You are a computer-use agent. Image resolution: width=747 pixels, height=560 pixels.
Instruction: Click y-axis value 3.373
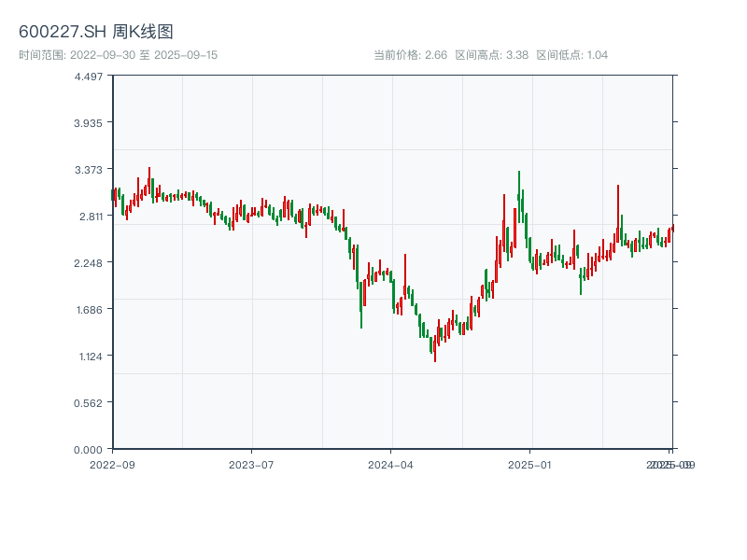tap(88, 170)
